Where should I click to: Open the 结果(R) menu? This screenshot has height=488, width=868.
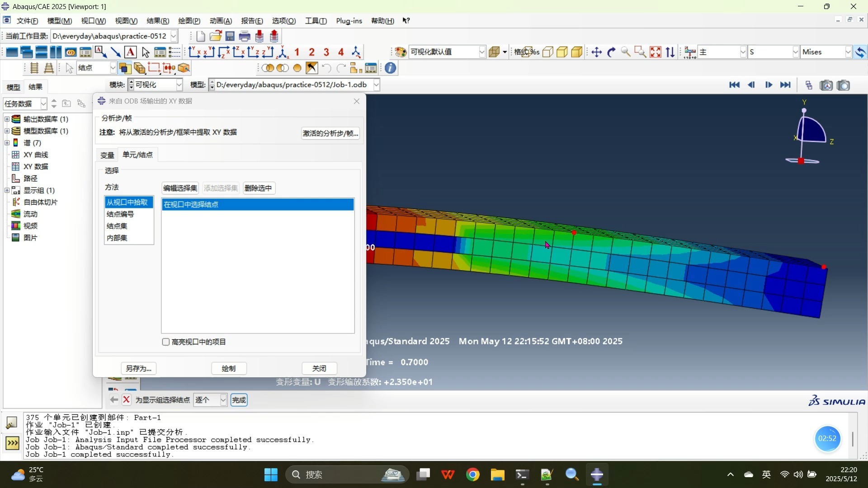158,21
